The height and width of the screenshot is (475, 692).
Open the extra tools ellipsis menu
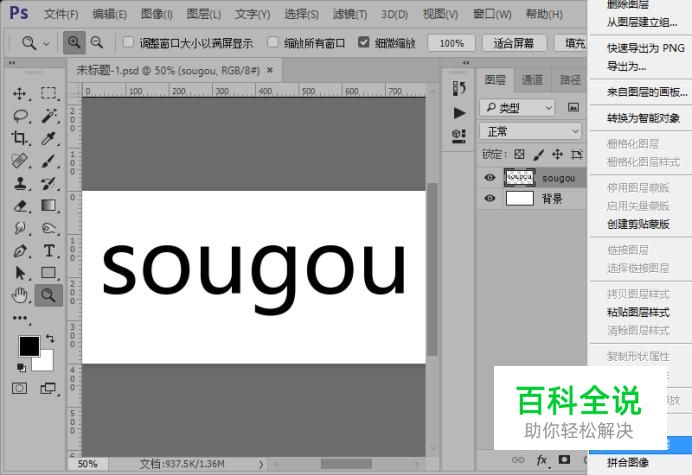20,318
